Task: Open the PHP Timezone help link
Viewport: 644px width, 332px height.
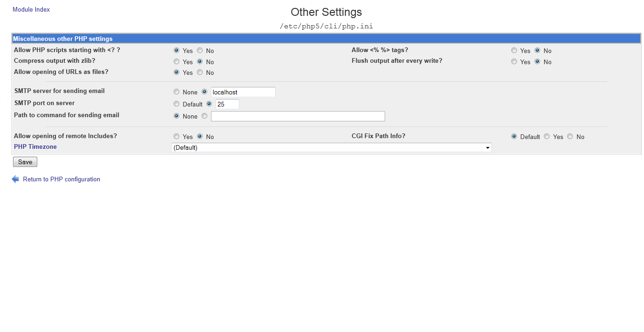Action: [35, 146]
